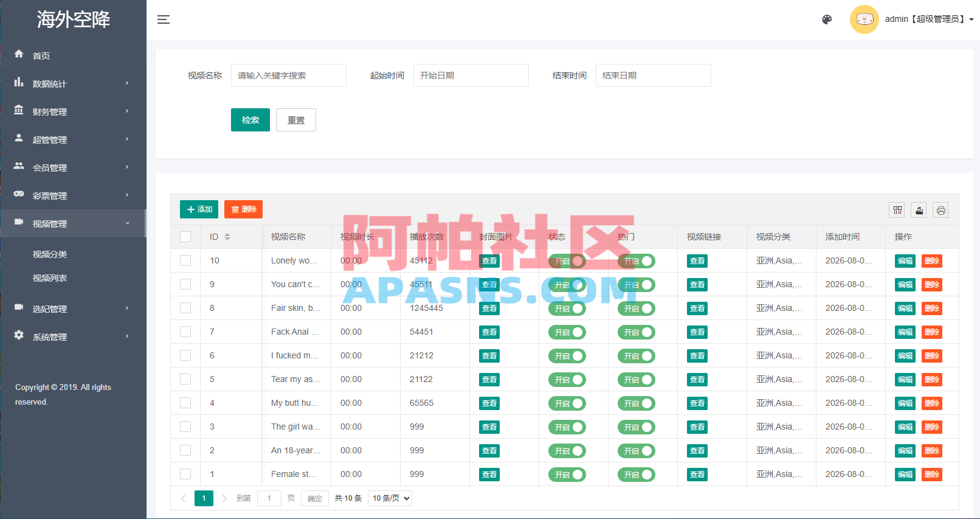The image size is (980, 519).
Task: Click the 视频名称 keyword search field
Action: [289, 75]
